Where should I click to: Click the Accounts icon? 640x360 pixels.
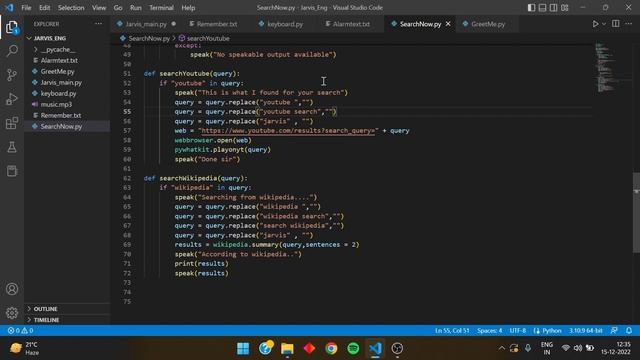[12, 289]
